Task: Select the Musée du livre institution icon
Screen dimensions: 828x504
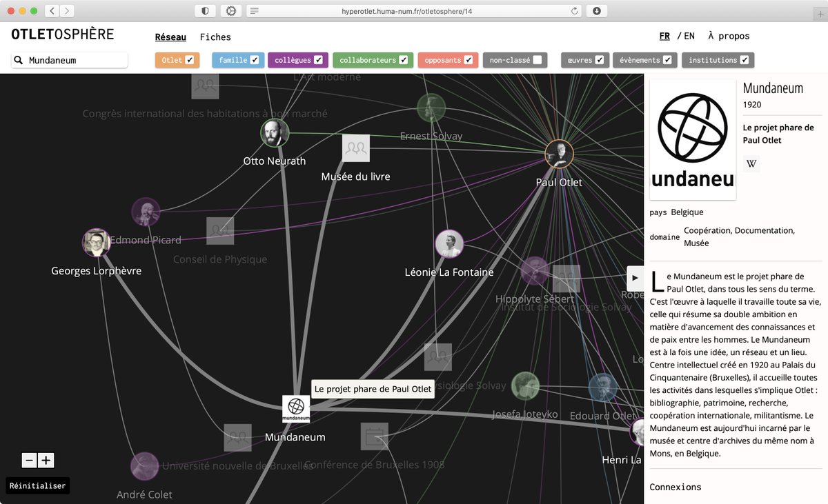Action: [356, 148]
